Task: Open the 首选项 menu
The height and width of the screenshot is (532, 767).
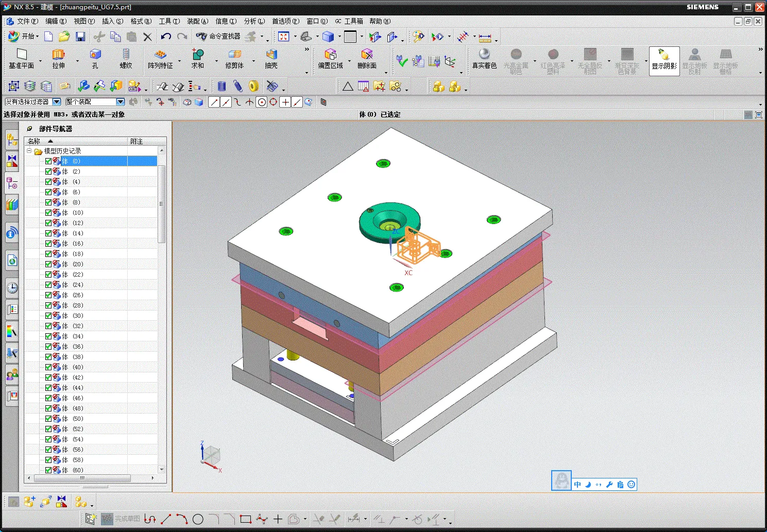Action: (x=285, y=21)
